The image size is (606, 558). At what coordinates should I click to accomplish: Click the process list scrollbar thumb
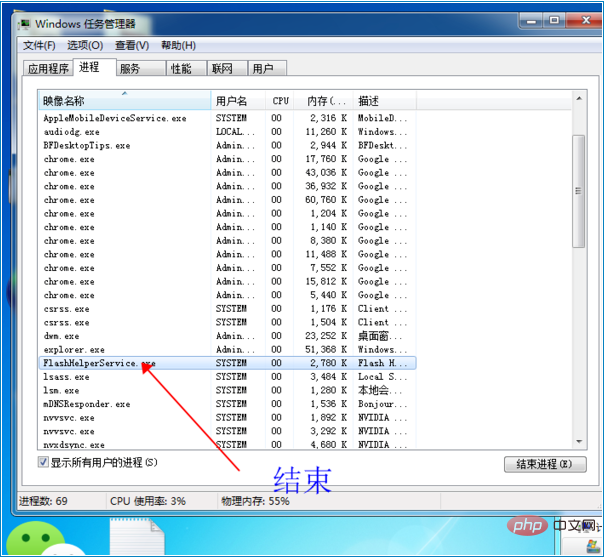click(579, 191)
